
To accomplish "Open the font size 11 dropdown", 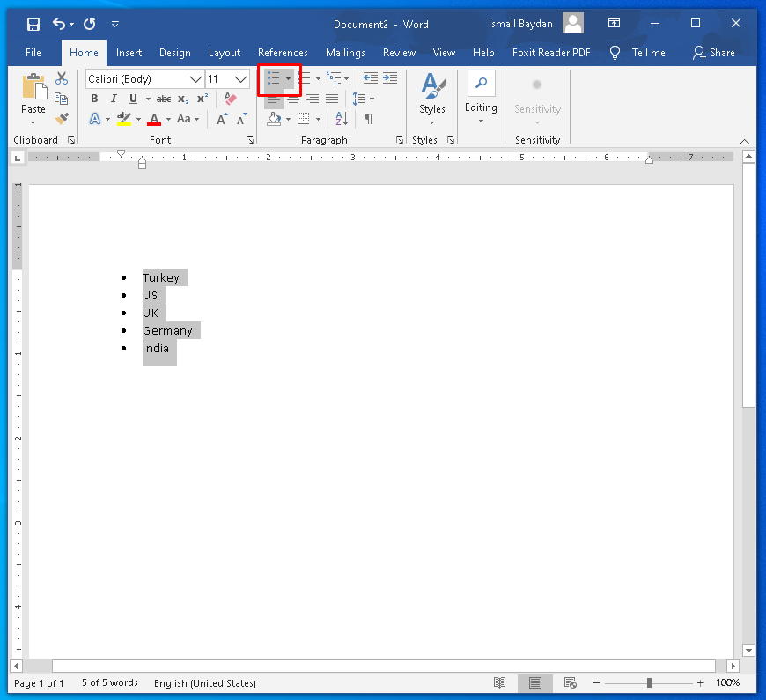I will (x=240, y=79).
